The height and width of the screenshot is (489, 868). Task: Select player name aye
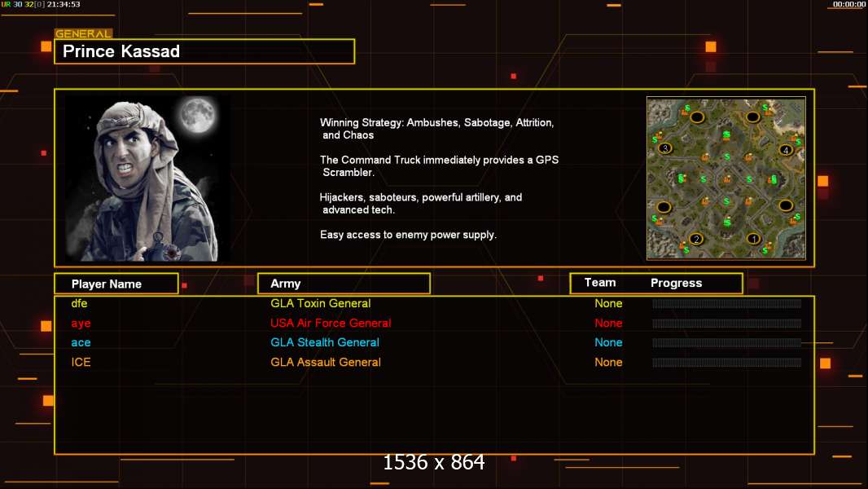pos(81,324)
